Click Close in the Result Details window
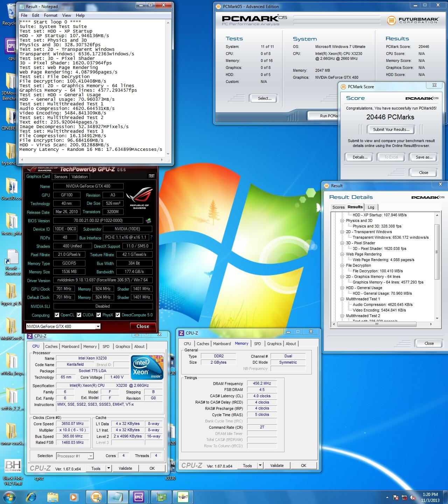This screenshot has width=448, height=504. (x=429, y=343)
